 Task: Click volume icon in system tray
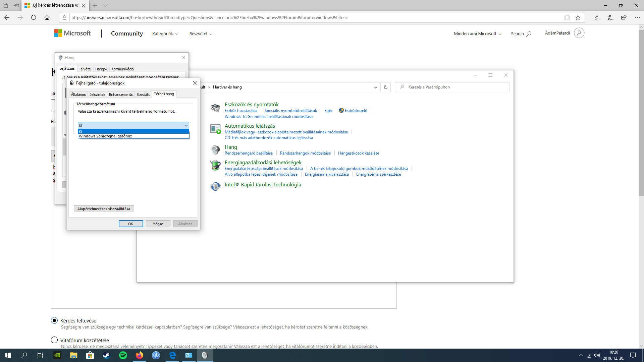(x=597, y=355)
